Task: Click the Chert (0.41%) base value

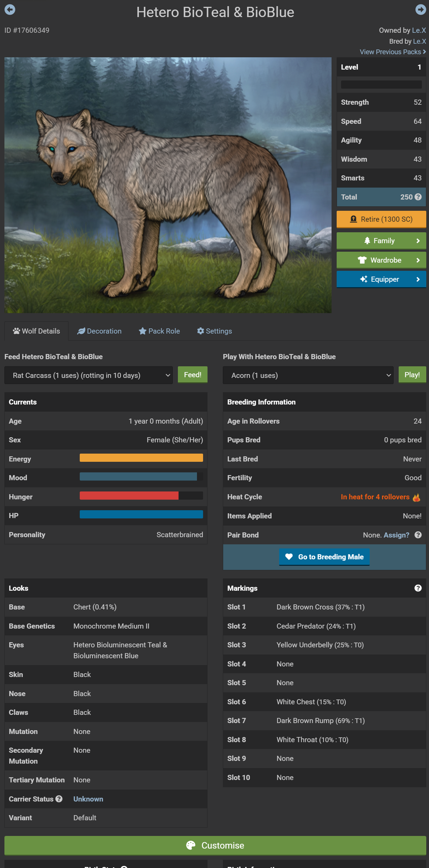Action: point(95,607)
